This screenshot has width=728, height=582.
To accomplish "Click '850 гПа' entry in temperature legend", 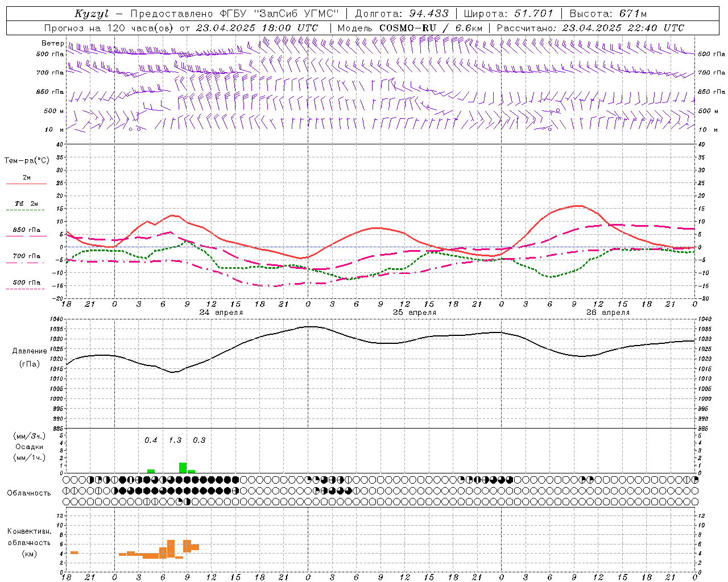I will coord(27,230).
